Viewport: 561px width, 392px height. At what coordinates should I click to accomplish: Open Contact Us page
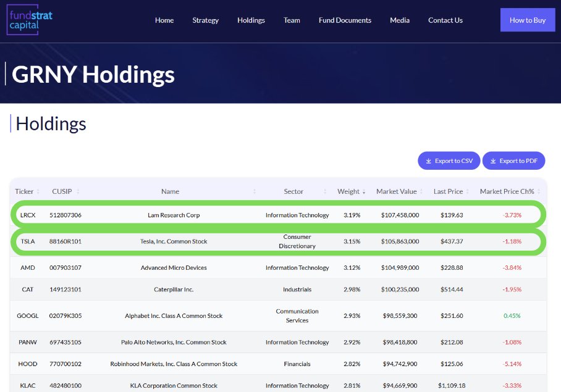445,20
